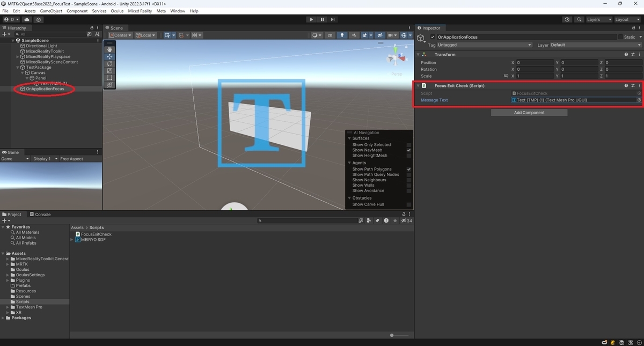Select the Rotate tool in the Scene view

point(109,63)
